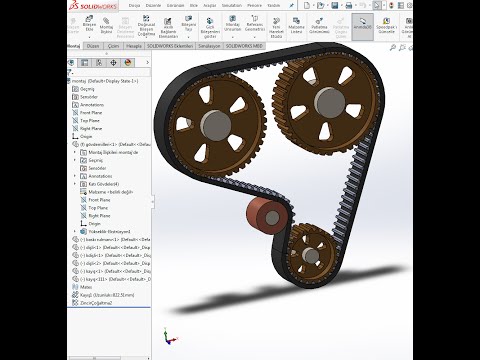
Task: Open the Pencere menu
Action: point(254,6)
